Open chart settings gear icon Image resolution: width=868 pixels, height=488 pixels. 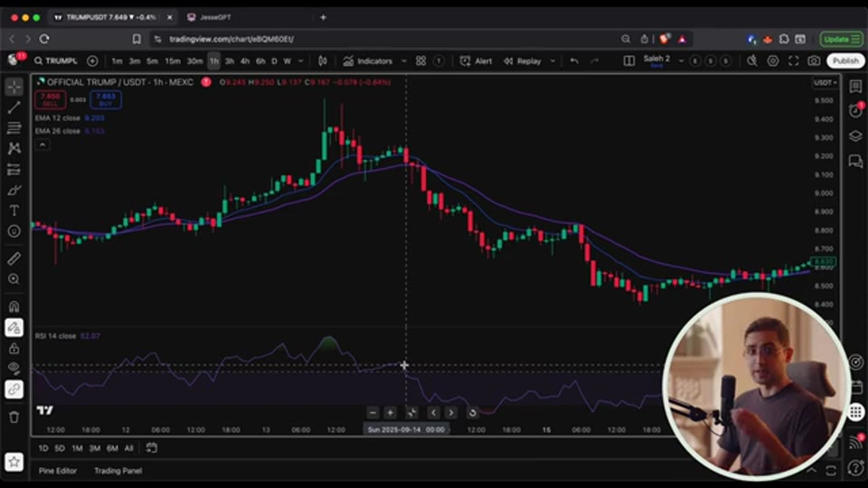[773, 61]
